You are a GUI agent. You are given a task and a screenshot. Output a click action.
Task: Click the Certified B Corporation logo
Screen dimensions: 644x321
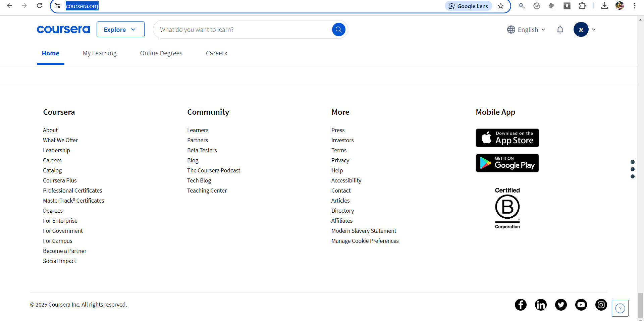[x=507, y=208]
